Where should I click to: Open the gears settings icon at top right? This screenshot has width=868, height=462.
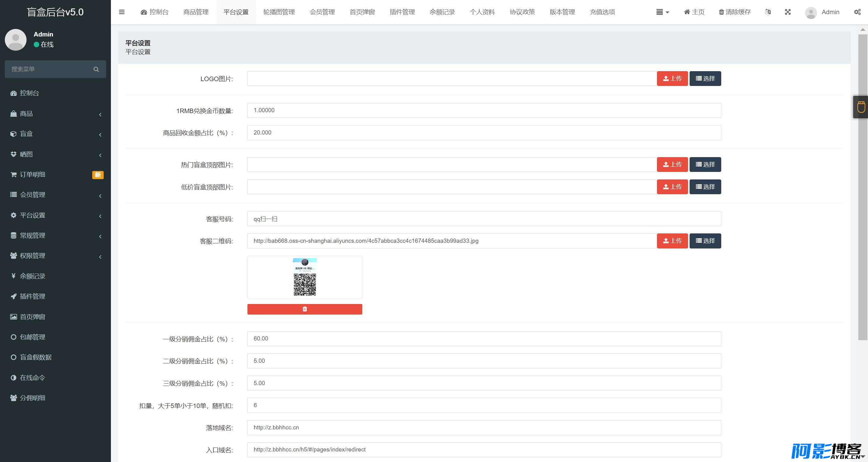tap(857, 12)
